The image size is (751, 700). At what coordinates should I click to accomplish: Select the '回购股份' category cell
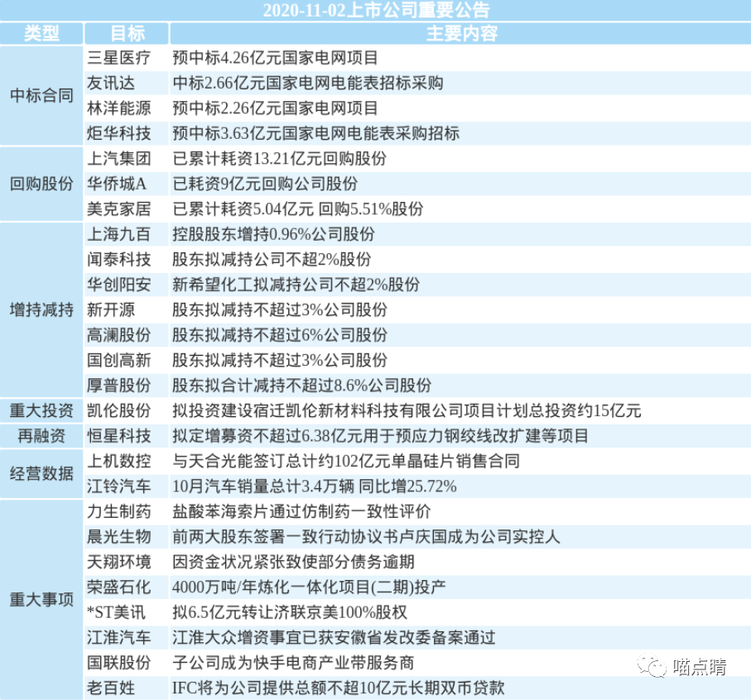click(x=41, y=183)
